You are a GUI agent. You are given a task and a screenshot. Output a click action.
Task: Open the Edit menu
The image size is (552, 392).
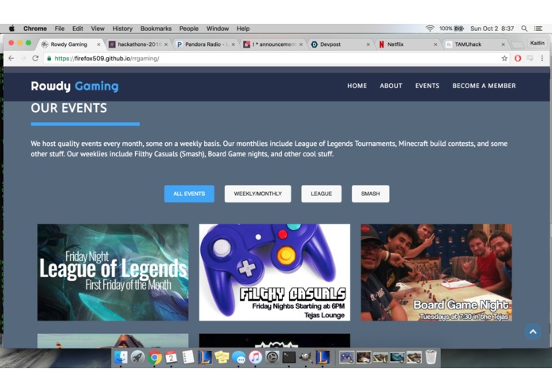click(78, 29)
